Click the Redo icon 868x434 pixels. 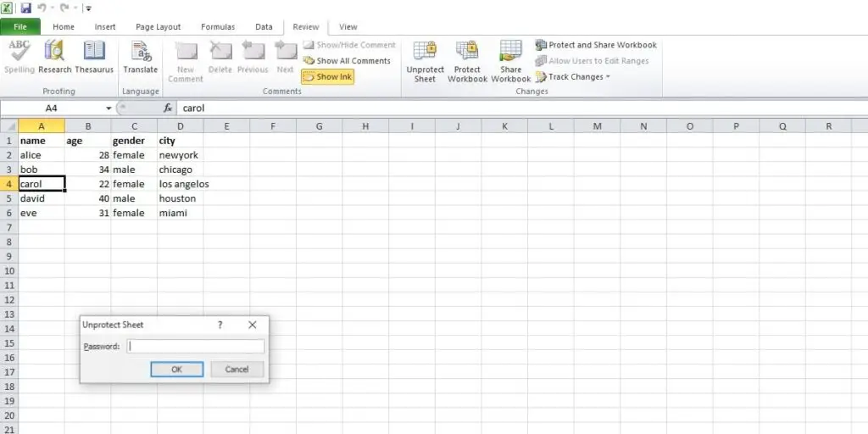(64, 8)
